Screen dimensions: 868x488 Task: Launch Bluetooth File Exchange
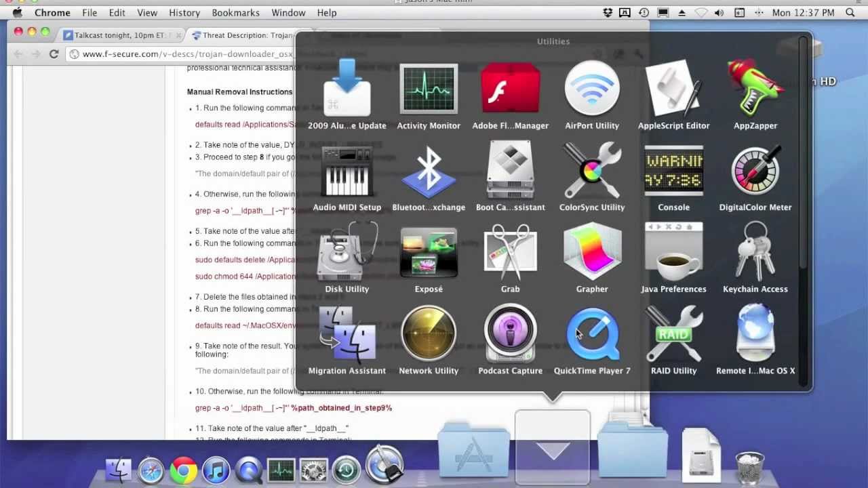coord(429,176)
